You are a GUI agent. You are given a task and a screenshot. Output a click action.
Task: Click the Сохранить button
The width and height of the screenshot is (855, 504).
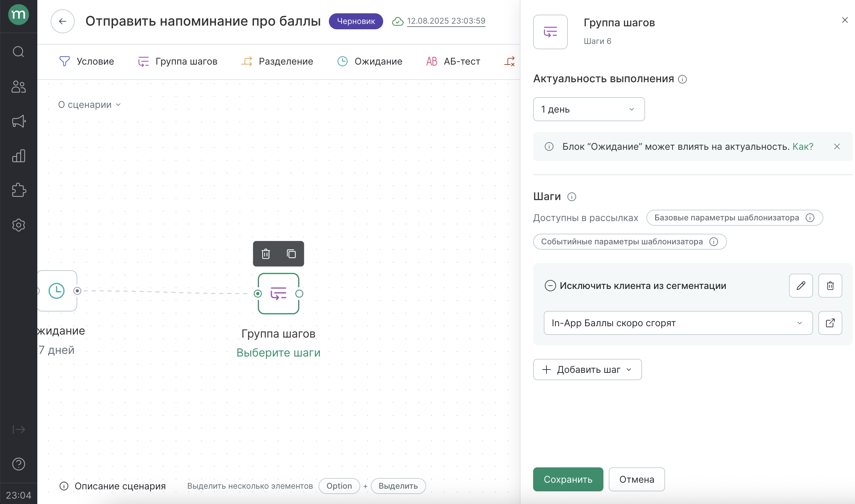(x=568, y=479)
